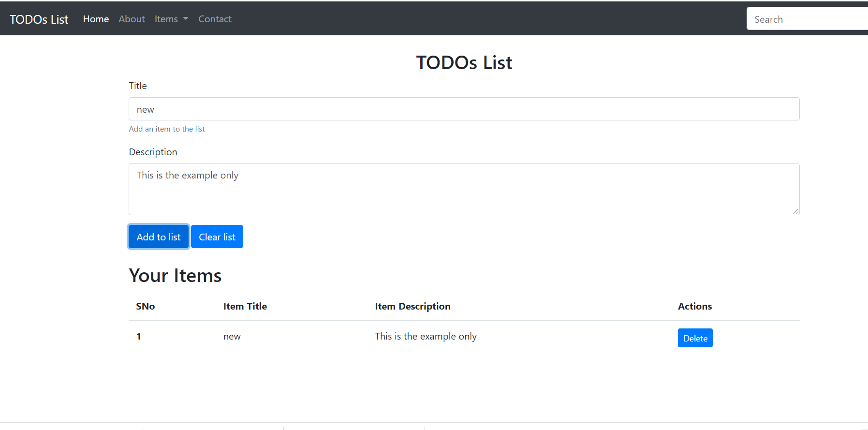Click inside the Title input field
The image size is (868, 430).
(464, 109)
